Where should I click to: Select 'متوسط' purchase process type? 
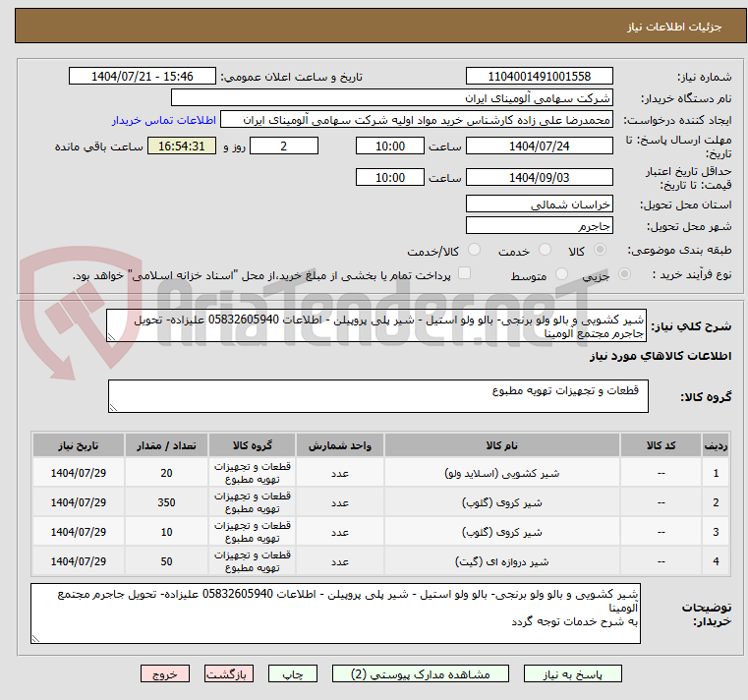coord(563,275)
